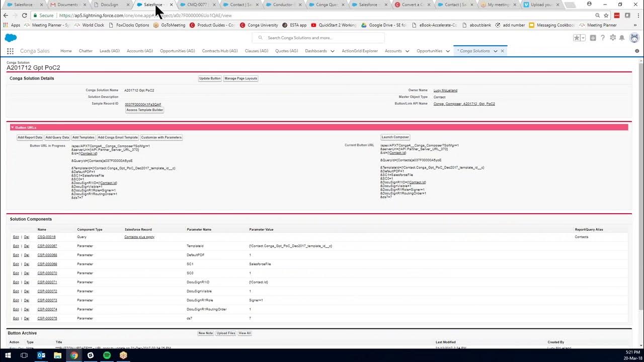Click the Salesforce cloud logo

click(11, 38)
